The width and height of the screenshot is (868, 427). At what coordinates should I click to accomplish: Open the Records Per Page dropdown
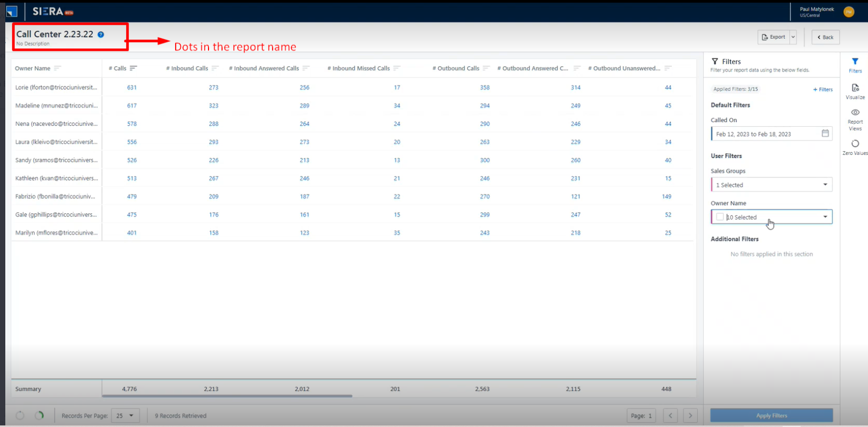tap(125, 415)
